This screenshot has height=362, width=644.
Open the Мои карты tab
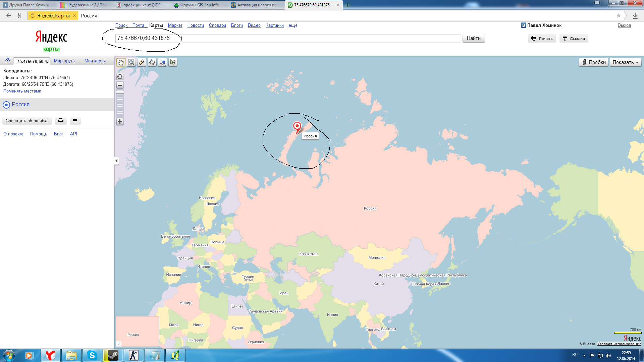pos(95,61)
